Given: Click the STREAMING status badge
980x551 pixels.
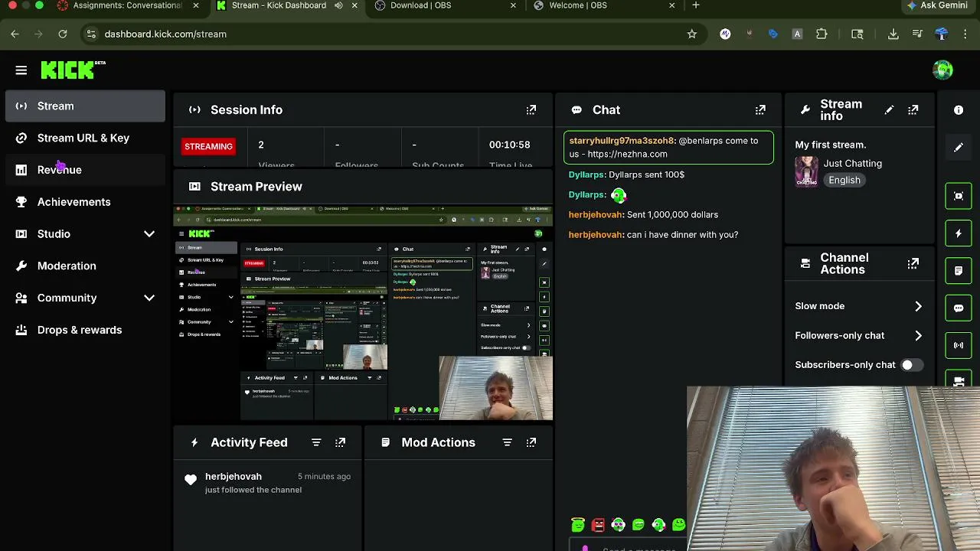Looking at the screenshot, I should tap(208, 146).
